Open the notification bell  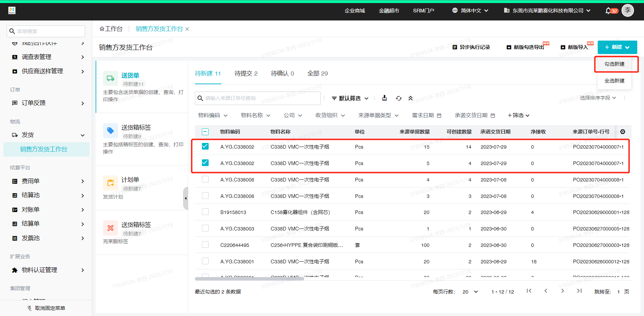pos(608,11)
